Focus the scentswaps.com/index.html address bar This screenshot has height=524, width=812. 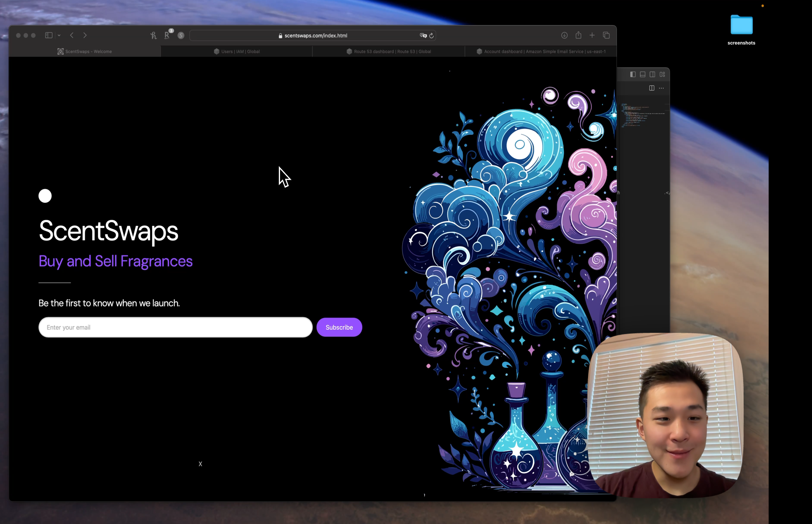click(x=313, y=35)
